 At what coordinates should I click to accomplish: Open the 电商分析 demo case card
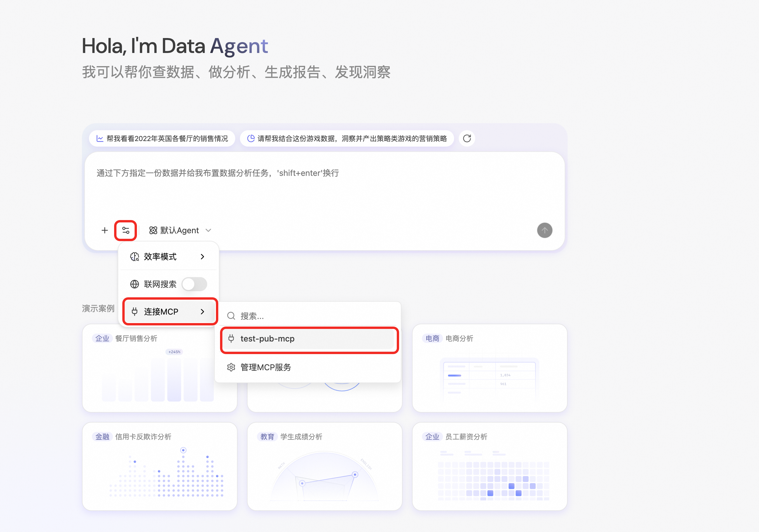click(x=489, y=368)
